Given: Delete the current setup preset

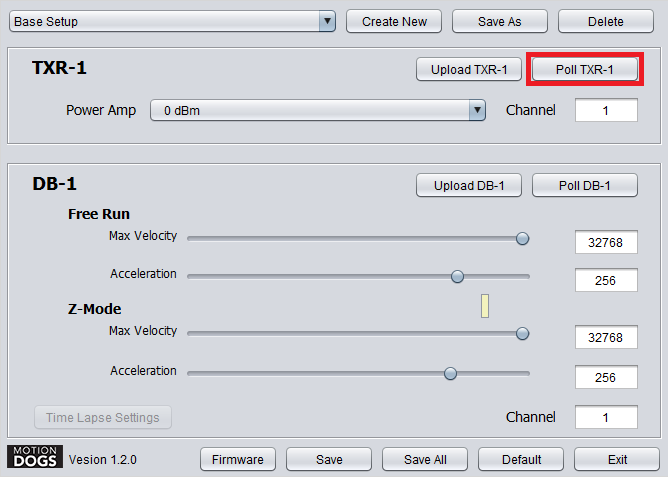Looking at the screenshot, I should pyautogui.click(x=606, y=21).
